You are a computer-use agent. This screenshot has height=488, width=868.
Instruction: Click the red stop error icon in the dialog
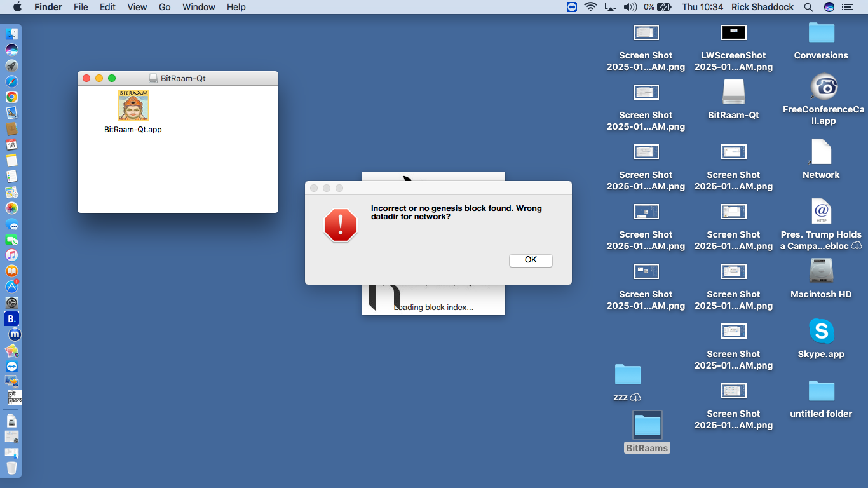(341, 225)
